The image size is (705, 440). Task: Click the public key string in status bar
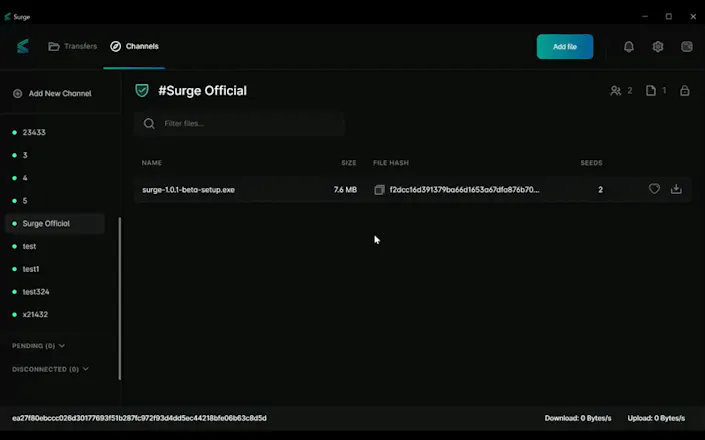click(139, 418)
